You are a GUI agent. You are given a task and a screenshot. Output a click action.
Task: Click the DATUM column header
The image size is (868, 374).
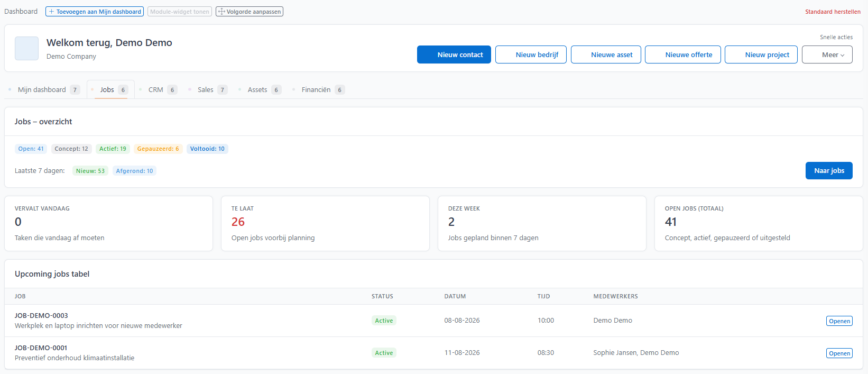click(x=455, y=296)
